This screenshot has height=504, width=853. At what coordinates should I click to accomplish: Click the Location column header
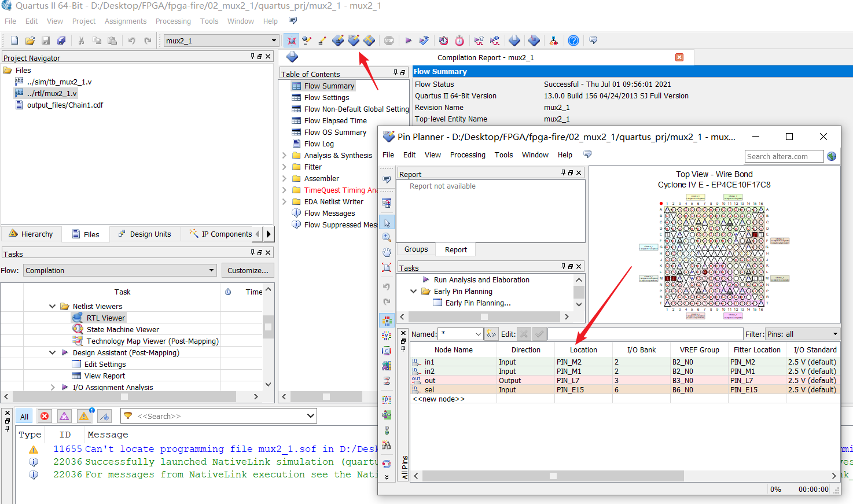pyautogui.click(x=583, y=350)
